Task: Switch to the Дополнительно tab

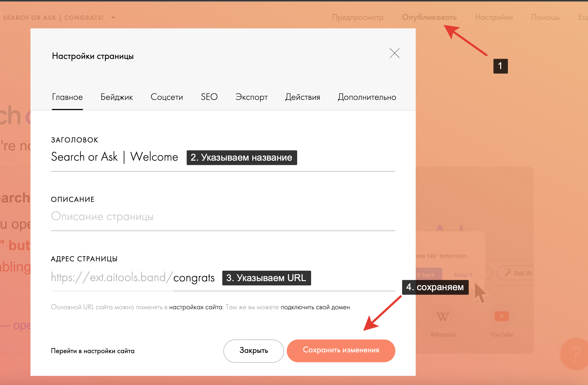Action: click(367, 97)
